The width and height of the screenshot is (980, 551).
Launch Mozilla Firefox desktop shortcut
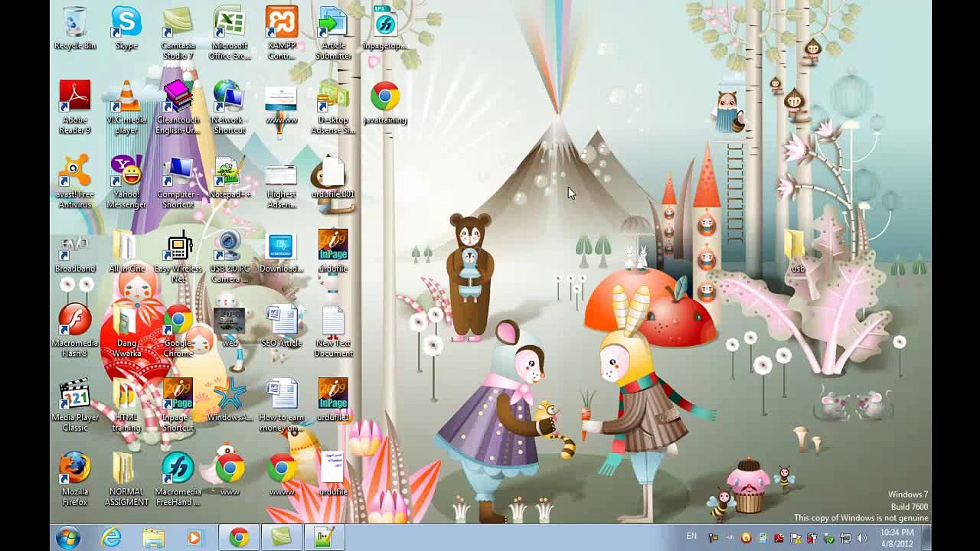click(x=75, y=478)
